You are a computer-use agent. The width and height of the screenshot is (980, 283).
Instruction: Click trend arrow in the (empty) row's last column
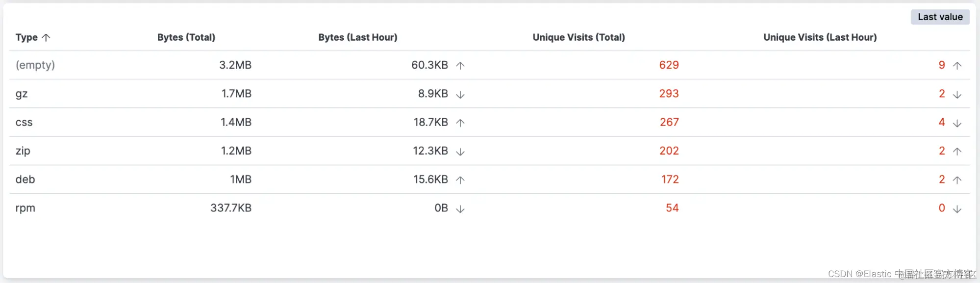click(957, 65)
